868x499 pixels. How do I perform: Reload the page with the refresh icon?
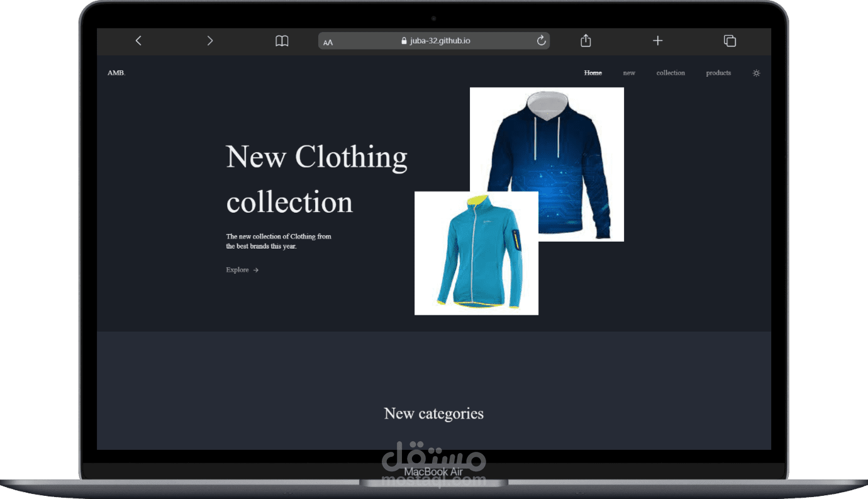(541, 41)
